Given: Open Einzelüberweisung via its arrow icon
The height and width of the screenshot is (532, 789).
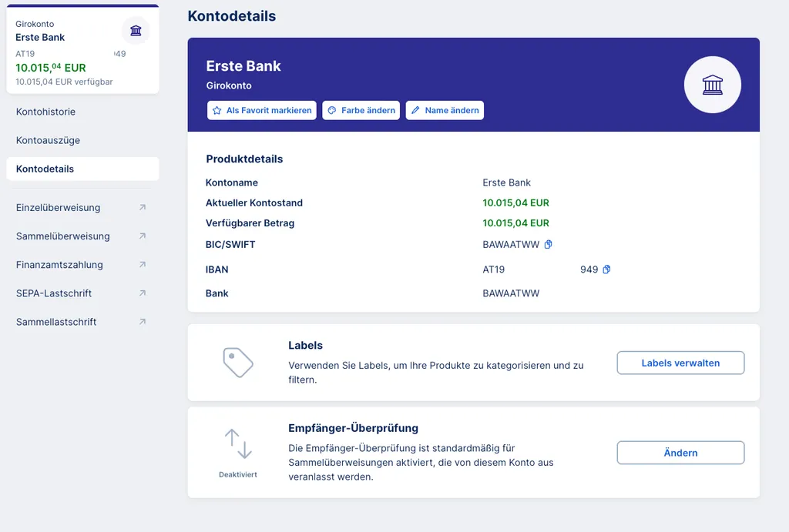Looking at the screenshot, I should point(142,207).
